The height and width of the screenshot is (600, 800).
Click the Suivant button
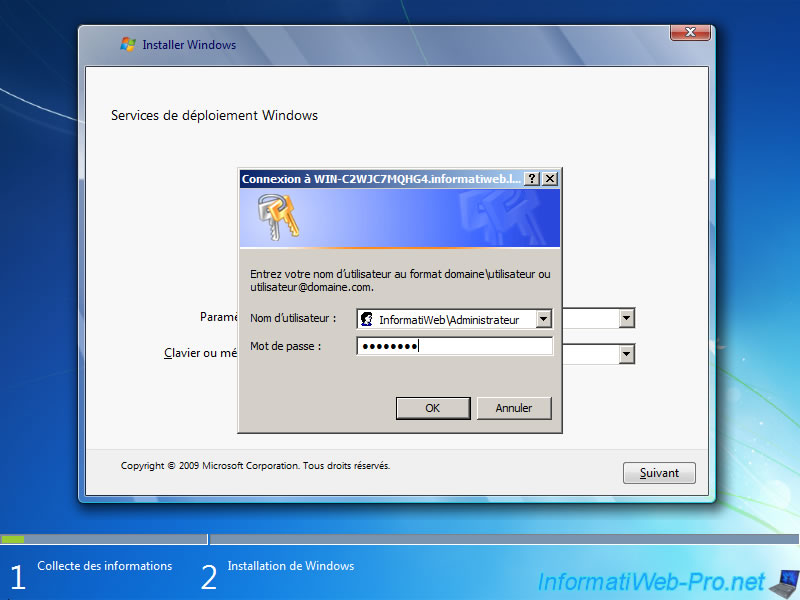[x=659, y=472]
